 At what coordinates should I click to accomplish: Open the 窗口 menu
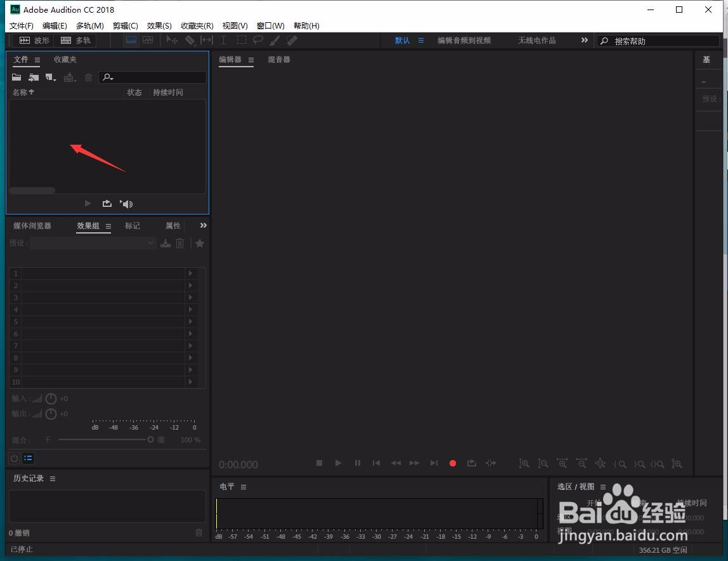pos(271,25)
